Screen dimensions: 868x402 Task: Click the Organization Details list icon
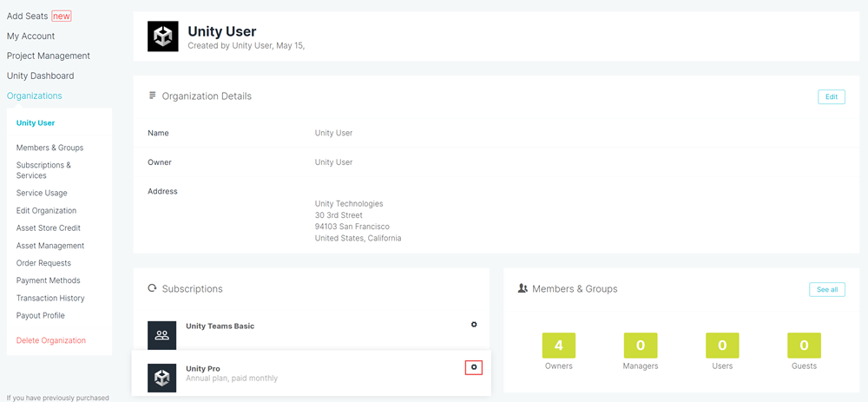point(152,96)
